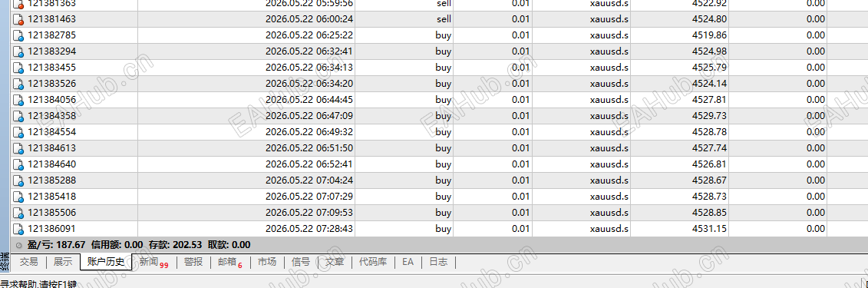Screen dimensions: 868x288
Task: Click the order icon for ticket 121385288
Action: [x=18, y=181]
